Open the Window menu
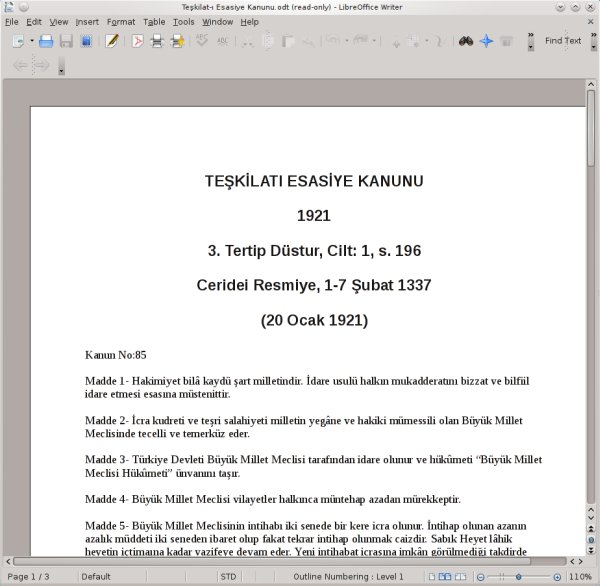This screenshot has width=600, height=586. (217, 22)
